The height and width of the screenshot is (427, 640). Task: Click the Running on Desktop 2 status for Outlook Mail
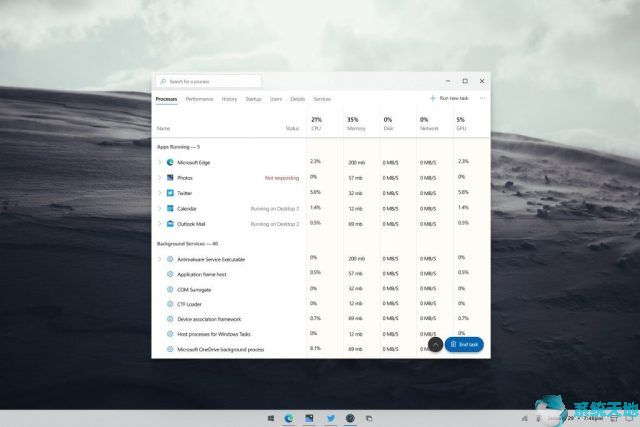275,224
